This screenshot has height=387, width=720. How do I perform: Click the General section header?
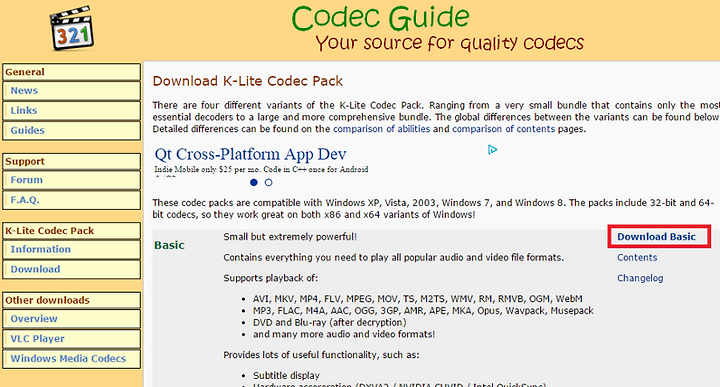click(72, 72)
